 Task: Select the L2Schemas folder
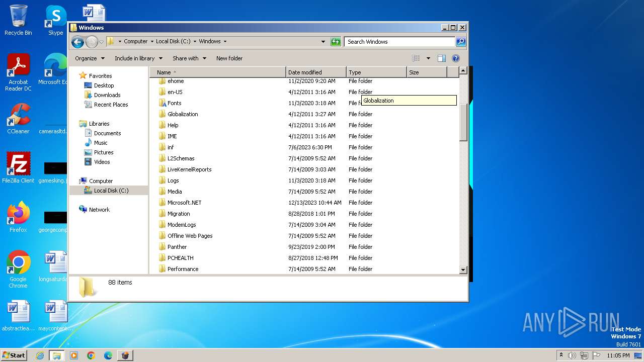coord(181,158)
